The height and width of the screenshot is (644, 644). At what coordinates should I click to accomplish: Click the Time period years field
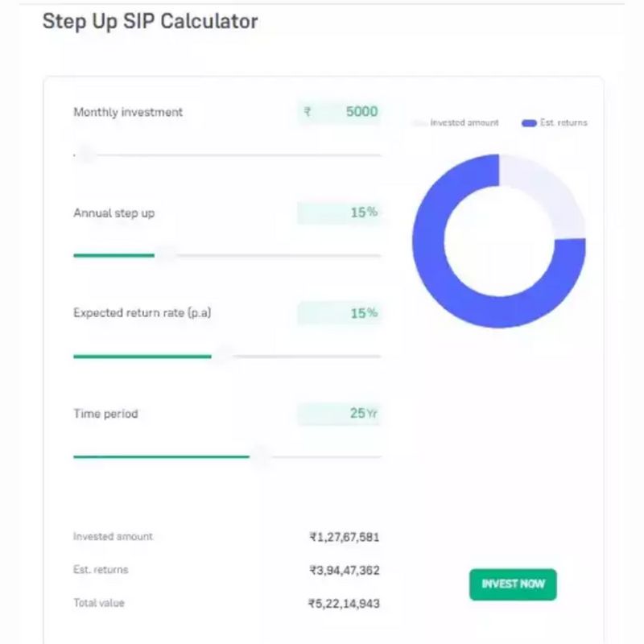[339, 414]
